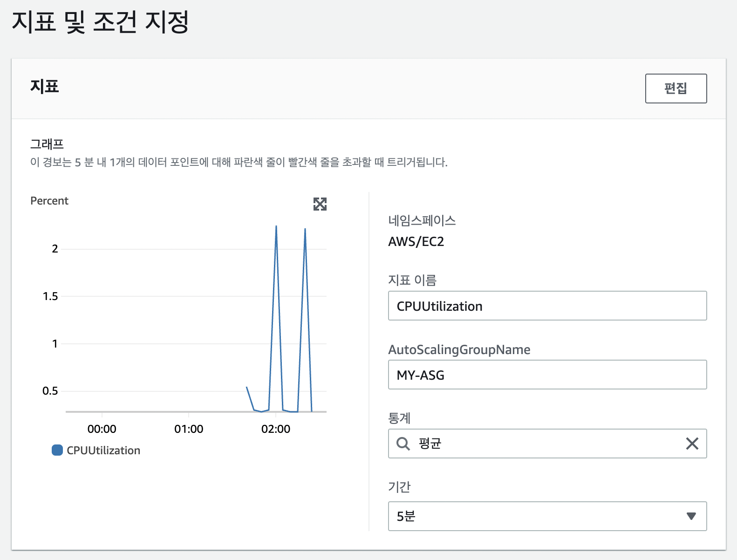The width and height of the screenshot is (737, 560).
Task: Open the 기간 dropdown showing 5분
Action: click(x=547, y=516)
